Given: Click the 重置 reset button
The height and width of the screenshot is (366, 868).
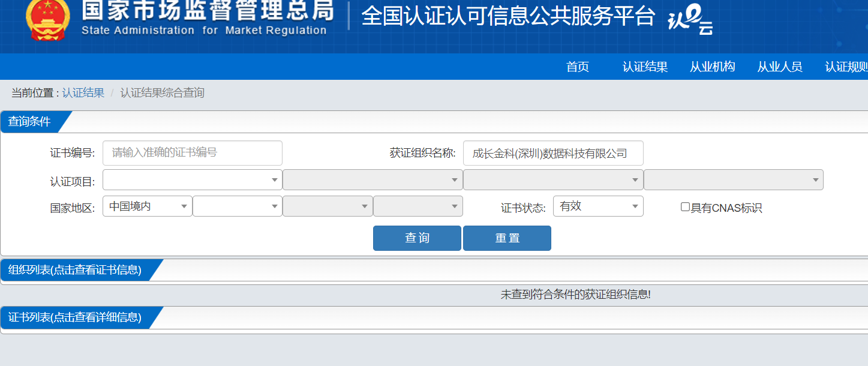Looking at the screenshot, I should tap(507, 238).
